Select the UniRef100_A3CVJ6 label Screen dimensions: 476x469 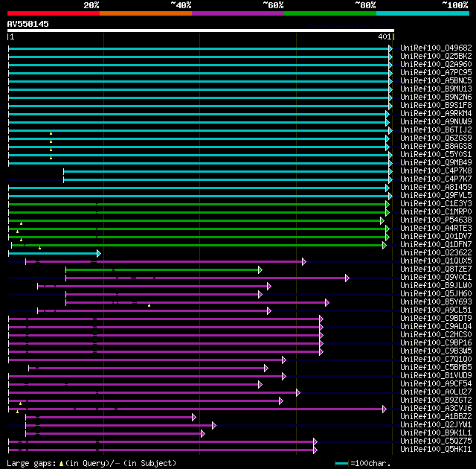436,409
